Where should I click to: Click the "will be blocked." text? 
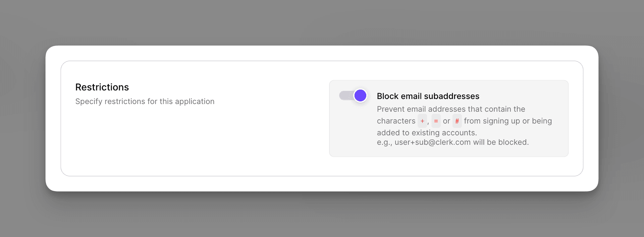point(501,142)
